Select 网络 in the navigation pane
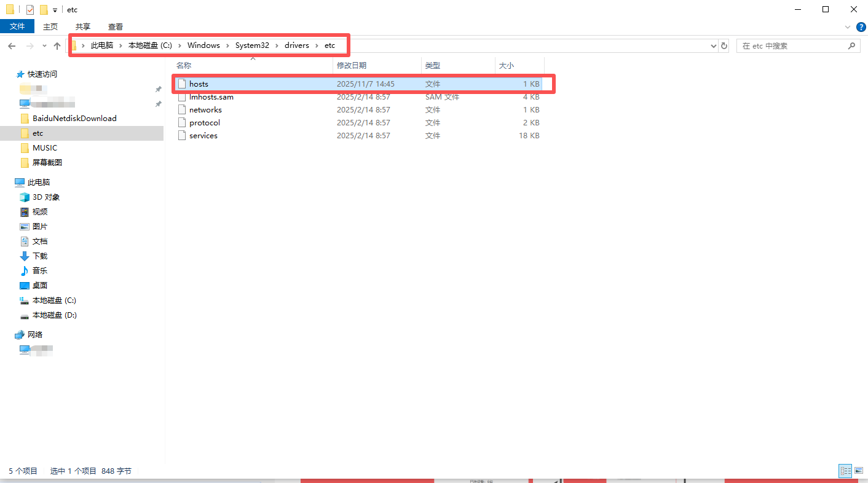This screenshot has width=868, height=483. coord(35,335)
